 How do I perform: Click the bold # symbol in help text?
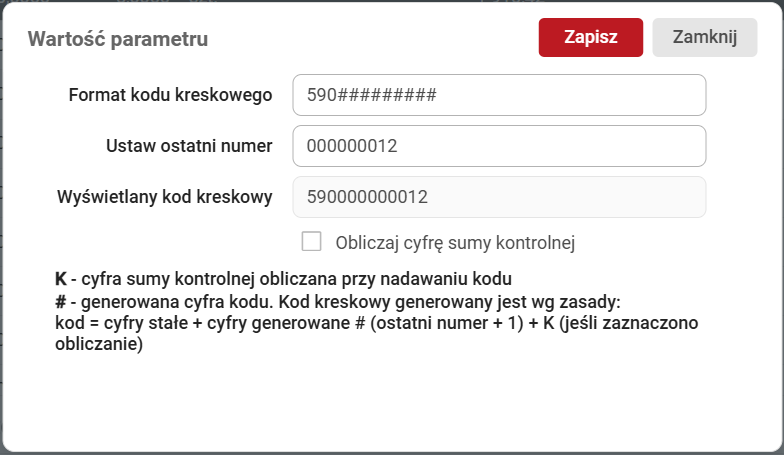(59, 302)
